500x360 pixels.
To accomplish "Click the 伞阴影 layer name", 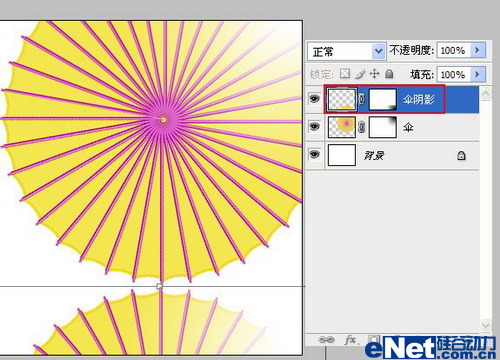I will coord(419,99).
